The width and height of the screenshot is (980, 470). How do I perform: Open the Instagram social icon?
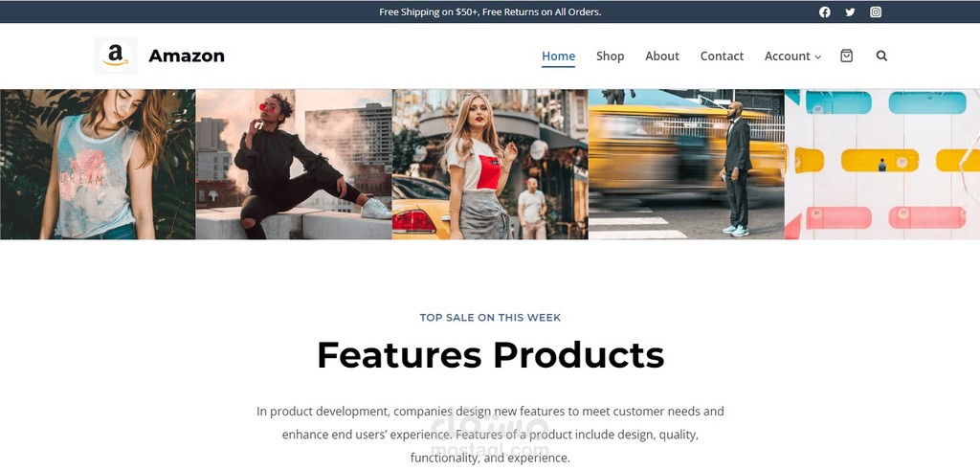[x=876, y=11]
